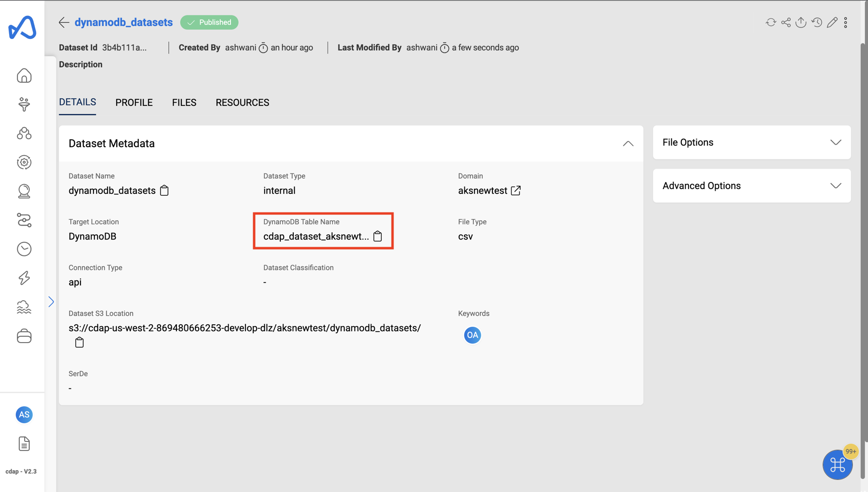Click the 'api' connection type value
The width and height of the screenshot is (868, 492).
click(75, 282)
